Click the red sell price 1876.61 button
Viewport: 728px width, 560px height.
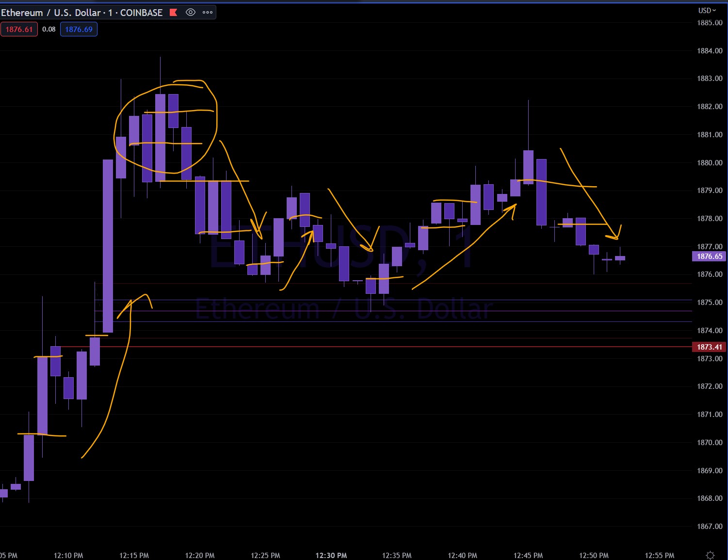pos(19,29)
